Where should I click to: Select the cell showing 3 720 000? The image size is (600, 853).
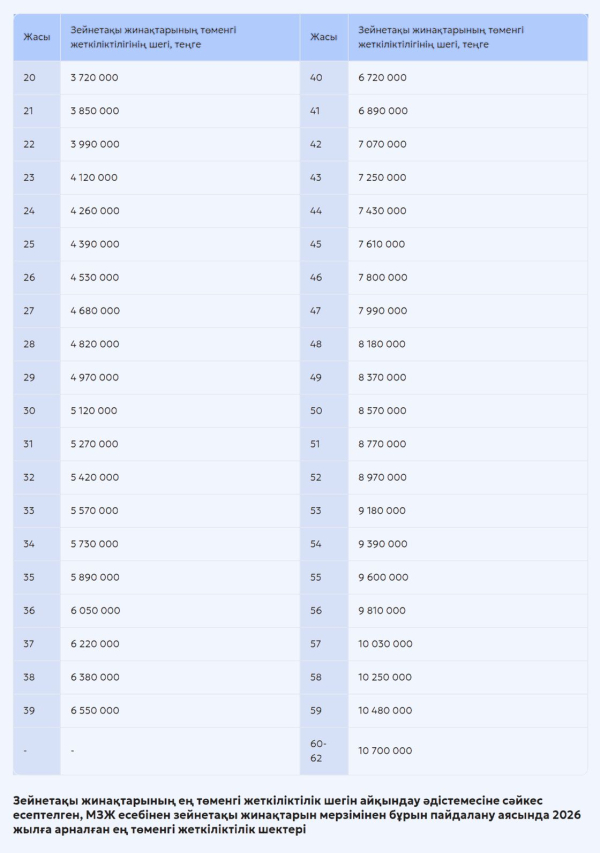click(x=95, y=77)
